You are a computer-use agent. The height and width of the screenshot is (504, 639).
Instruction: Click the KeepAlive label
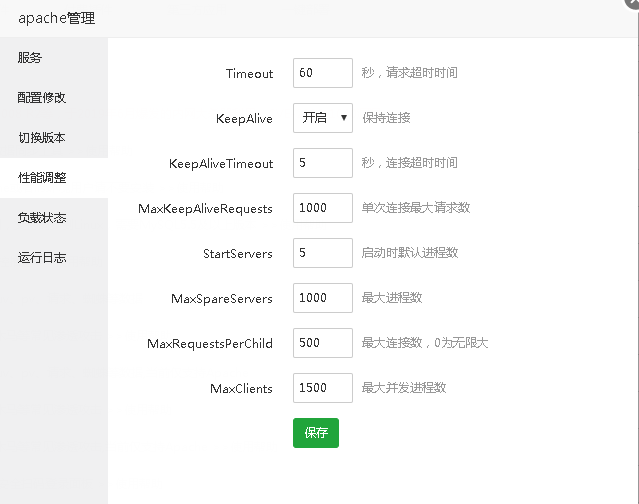(x=244, y=119)
